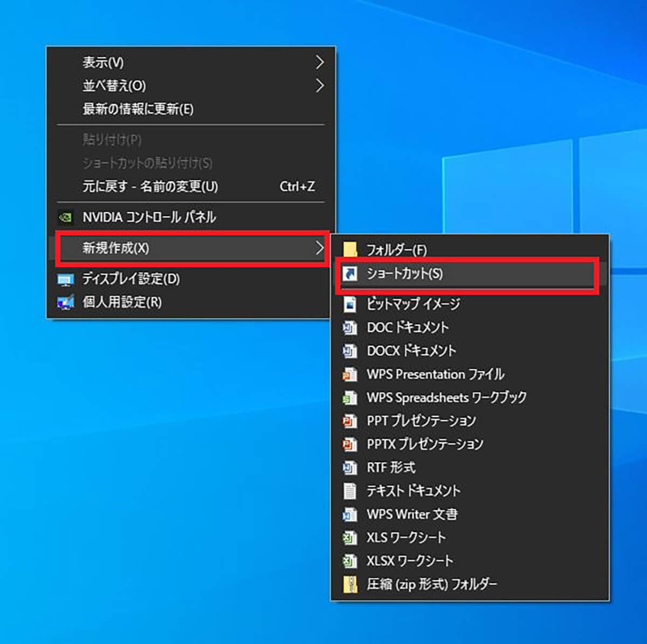Choose 元に戻す - 名前の変更(U)
The width and height of the screenshot is (647, 644).
click(x=150, y=187)
